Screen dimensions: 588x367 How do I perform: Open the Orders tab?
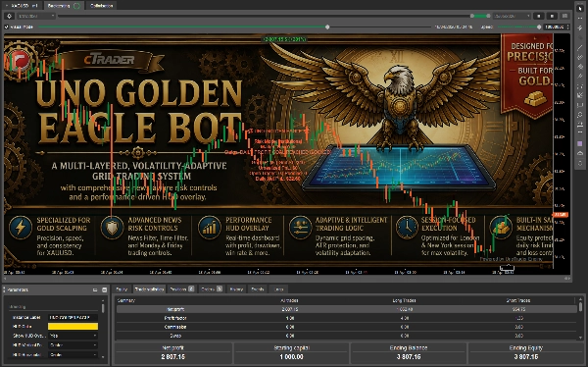point(212,289)
